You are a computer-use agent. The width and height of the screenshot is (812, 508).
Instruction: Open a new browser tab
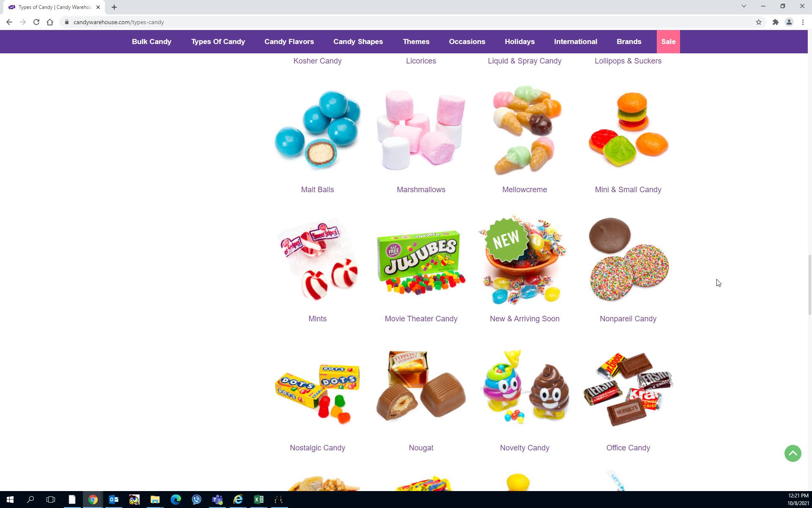(x=114, y=7)
